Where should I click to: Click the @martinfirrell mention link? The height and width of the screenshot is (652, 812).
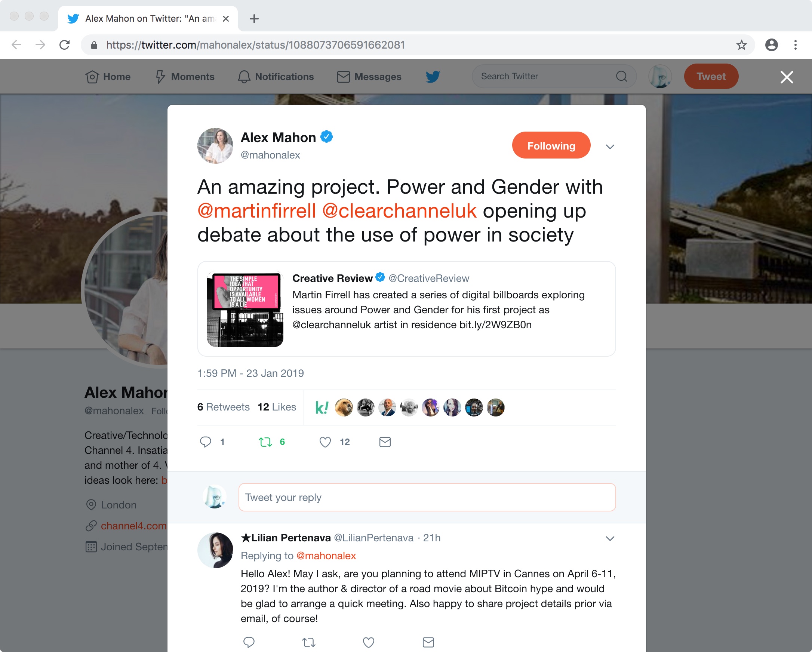tap(256, 210)
